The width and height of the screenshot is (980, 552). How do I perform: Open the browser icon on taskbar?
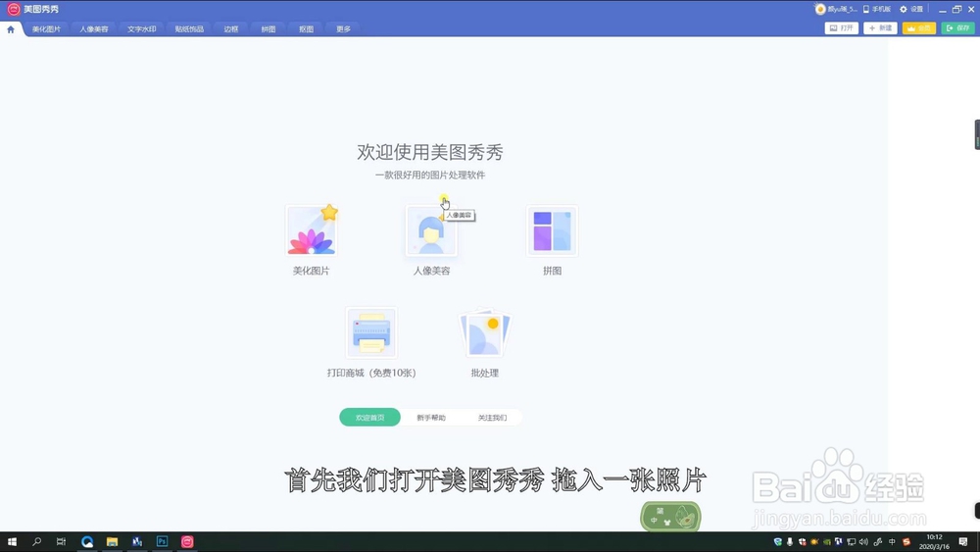[x=87, y=541]
